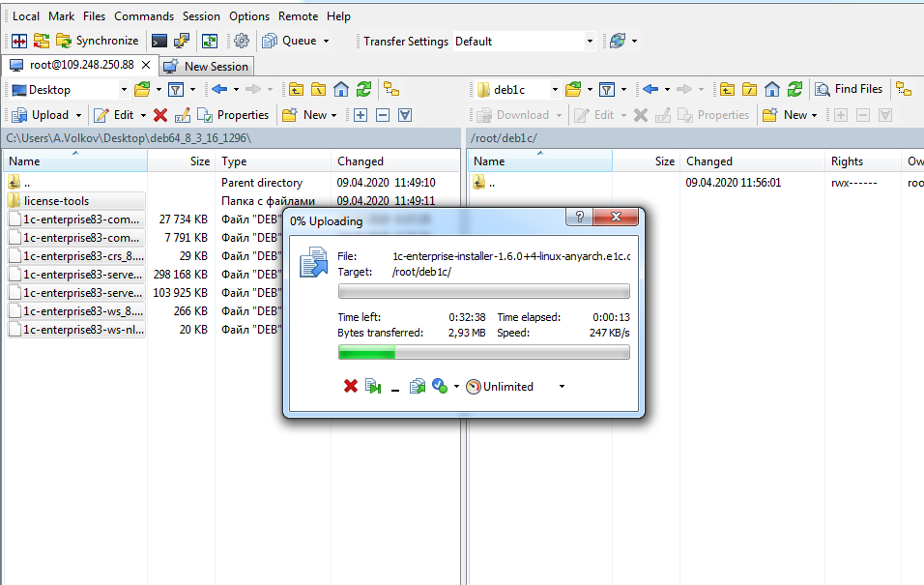This screenshot has height=585, width=924.
Task: Expand the Transfer Settings Default dropdown
Action: coord(590,42)
